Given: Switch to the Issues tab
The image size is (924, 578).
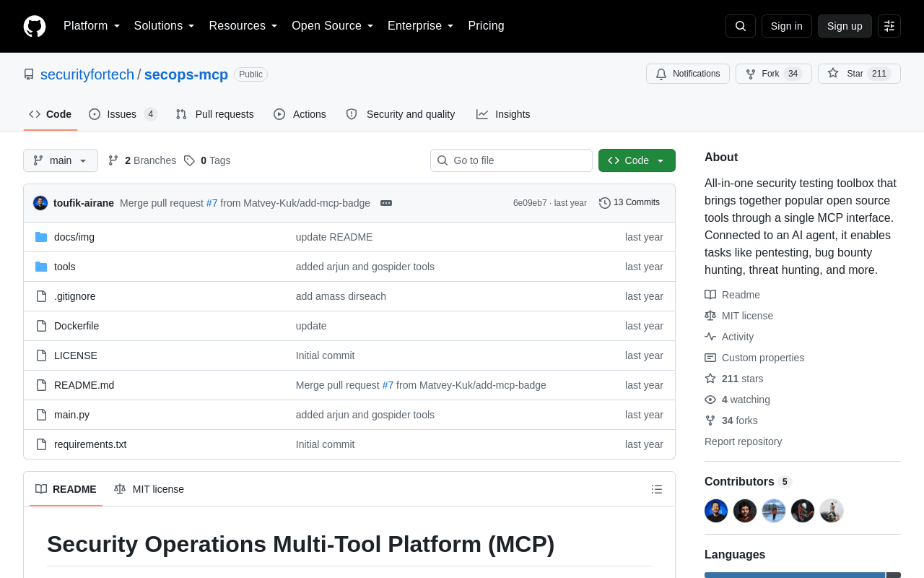Looking at the screenshot, I should (x=123, y=114).
